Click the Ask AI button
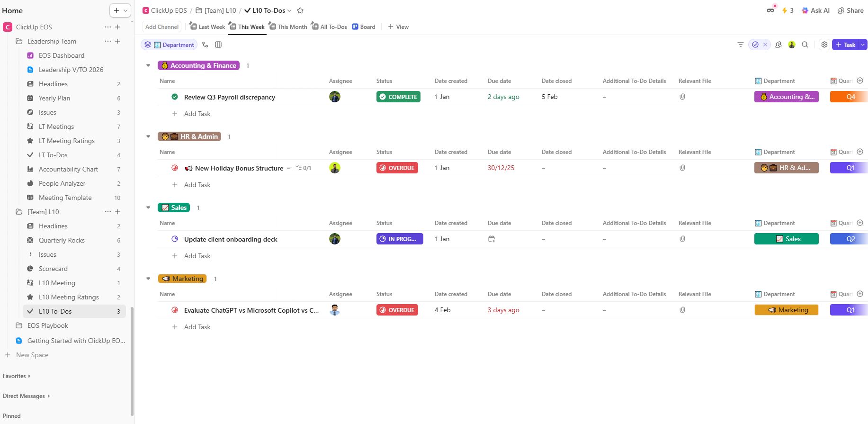Viewport: 868px width, 424px height. [x=815, y=10]
